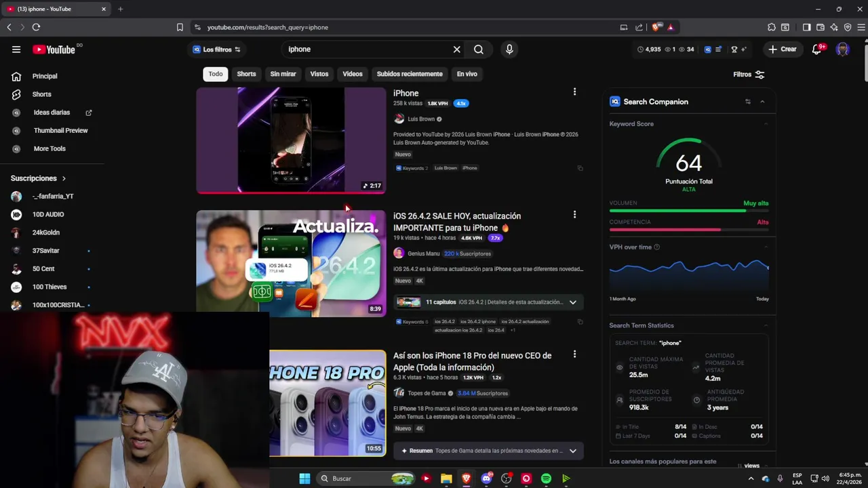The image size is (868, 488).
Task: Open the Brave Shields lion icon
Action: coord(656,27)
